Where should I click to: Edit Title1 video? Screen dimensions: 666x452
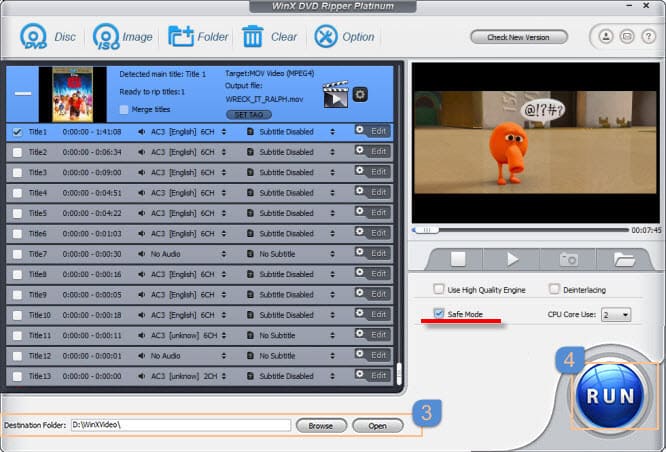point(373,131)
